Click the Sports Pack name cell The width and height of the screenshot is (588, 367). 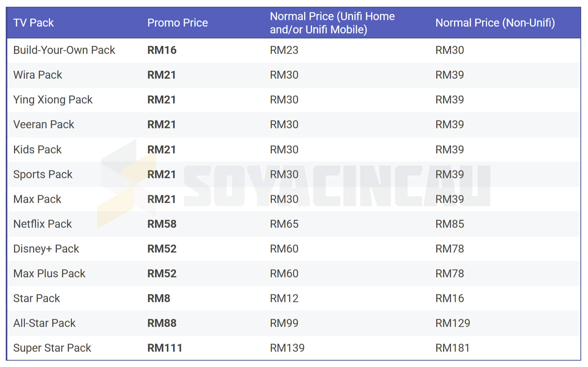(x=43, y=175)
